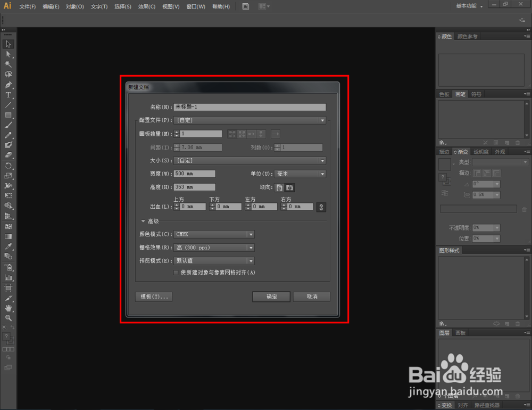
Task: Switch to the 画板 panel tab
Action: click(x=460, y=333)
